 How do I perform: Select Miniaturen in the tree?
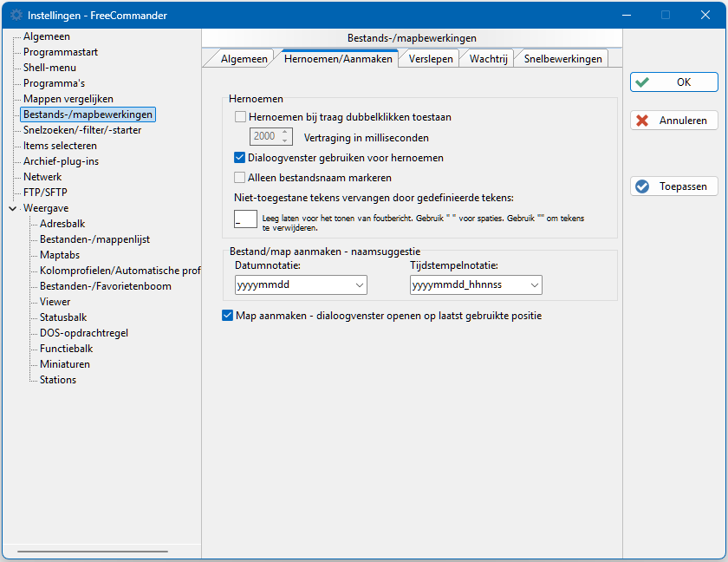[64, 364]
